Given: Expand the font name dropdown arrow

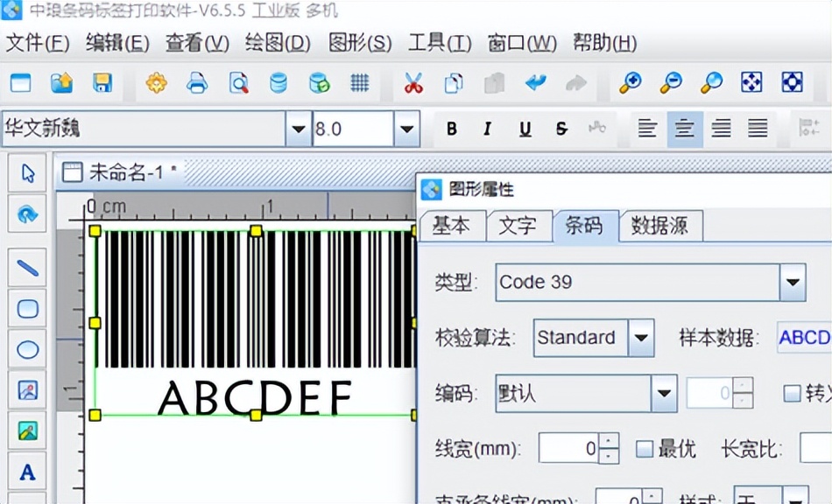Looking at the screenshot, I should coord(298,129).
